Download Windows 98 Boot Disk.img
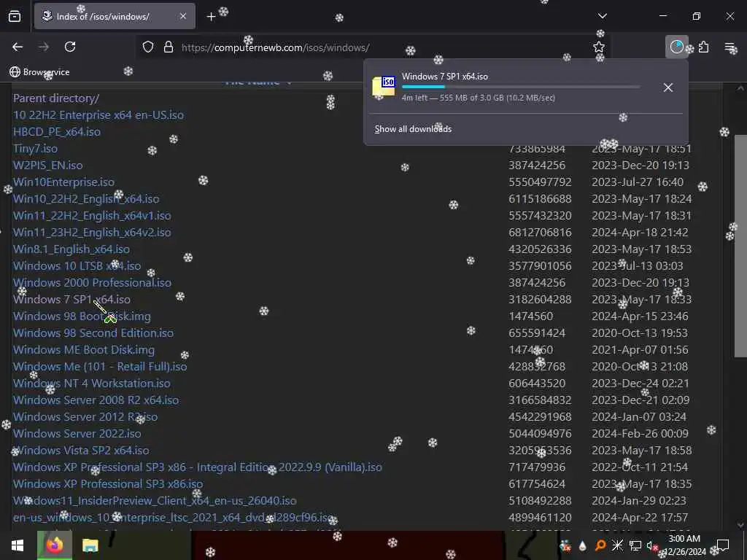Screen dimensions: 747x560 click(82, 316)
